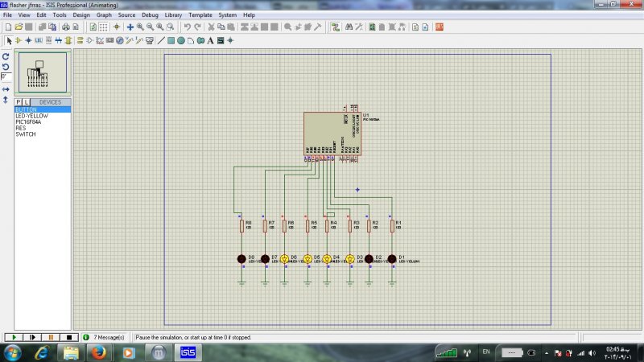Image resolution: width=644 pixels, height=362 pixels.
Task: Open the Debug menu
Action: pos(150,14)
